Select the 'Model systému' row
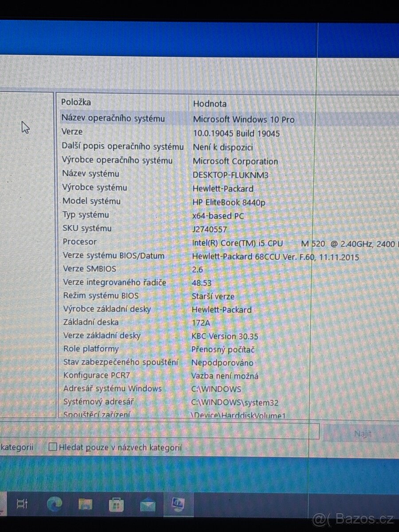399x532 pixels. tap(91, 201)
